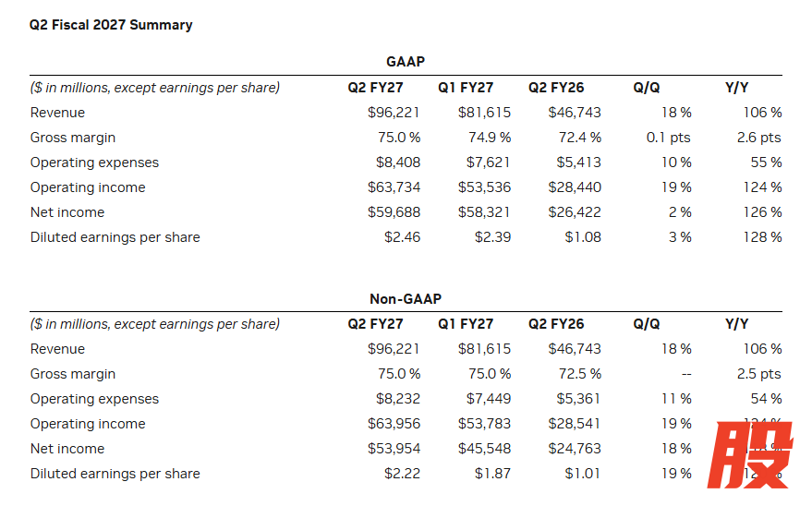
Task: Click Non-GAAP operating expenses $8,232 cell
Action: point(398,399)
